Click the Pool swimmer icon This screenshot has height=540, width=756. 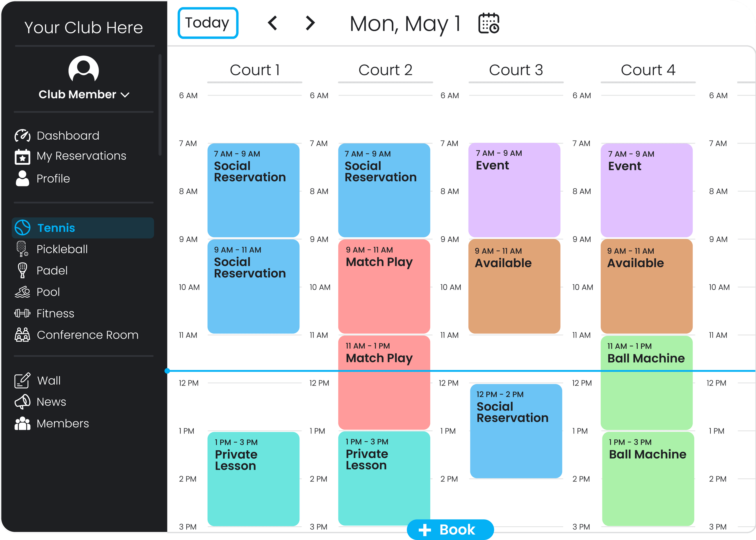pyautogui.click(x=22, y=292)
